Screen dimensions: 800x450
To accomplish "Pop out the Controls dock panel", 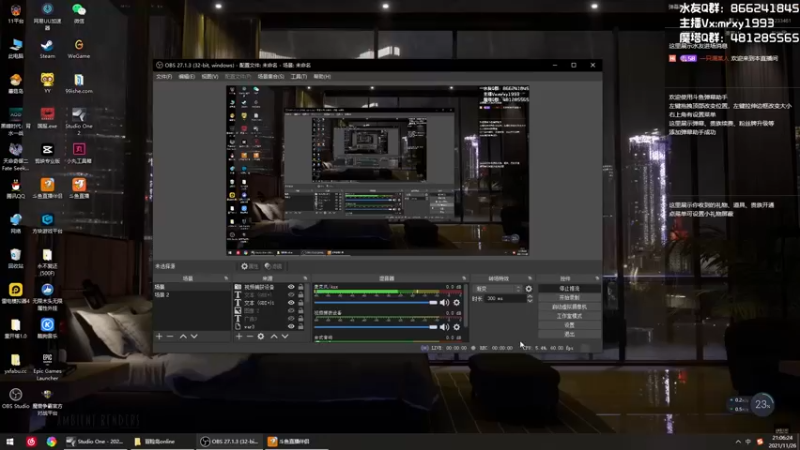I will pos(597,279).
